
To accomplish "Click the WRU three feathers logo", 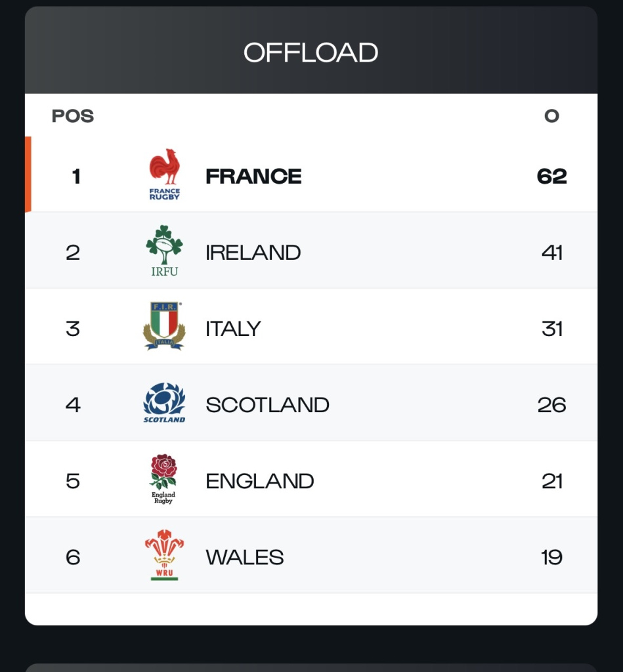I will [x=164, y=556].
